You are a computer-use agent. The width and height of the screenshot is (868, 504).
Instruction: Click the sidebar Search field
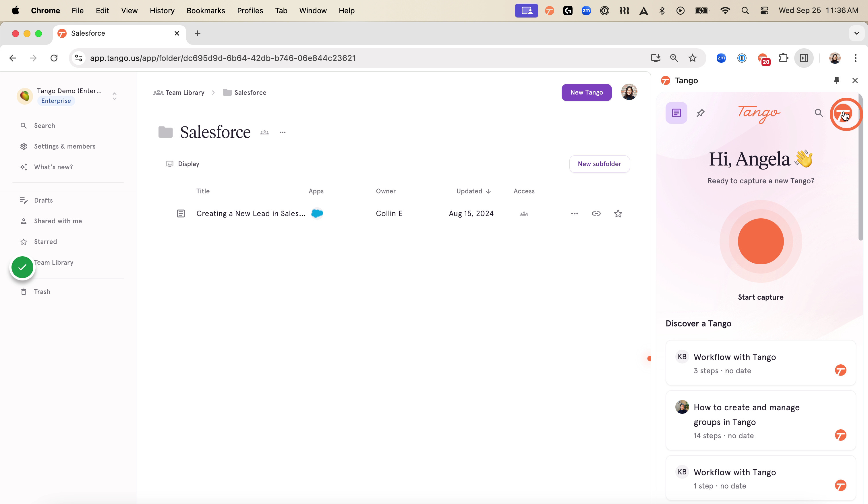(45, 126)
